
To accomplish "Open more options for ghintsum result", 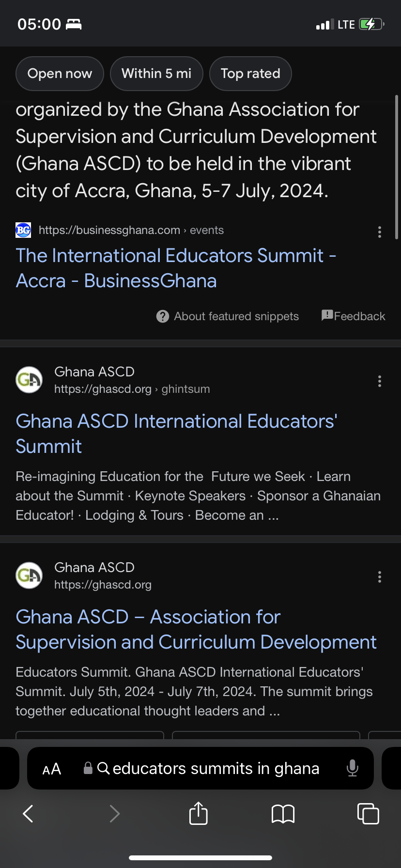I will (x=380, y=381).
